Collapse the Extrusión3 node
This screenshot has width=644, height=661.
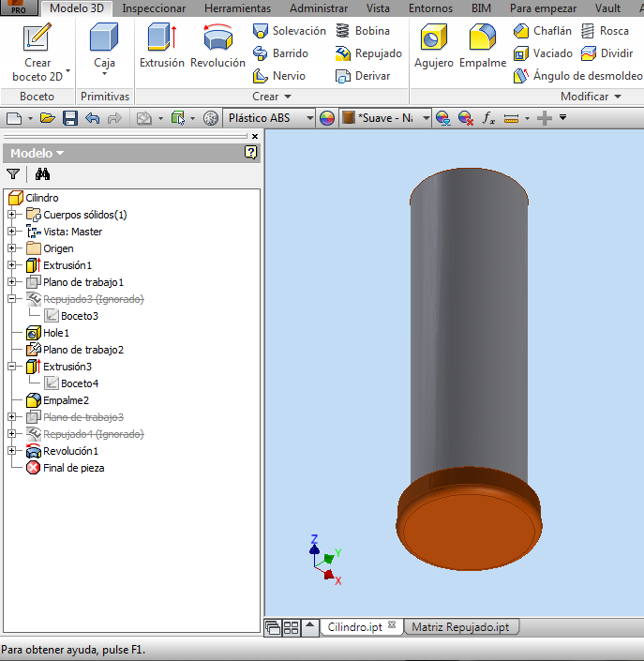pos(12,367)
